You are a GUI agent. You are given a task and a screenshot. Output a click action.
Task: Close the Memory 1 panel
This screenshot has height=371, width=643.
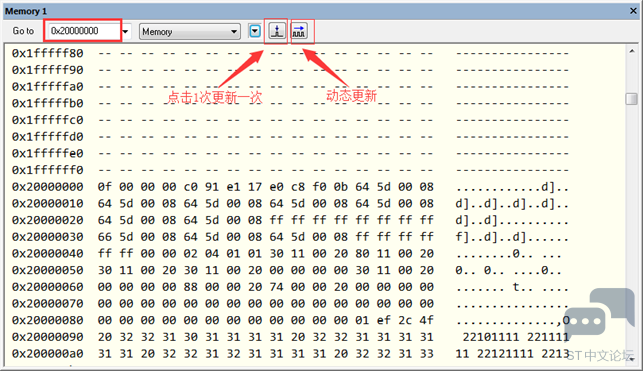pos(633,11)
